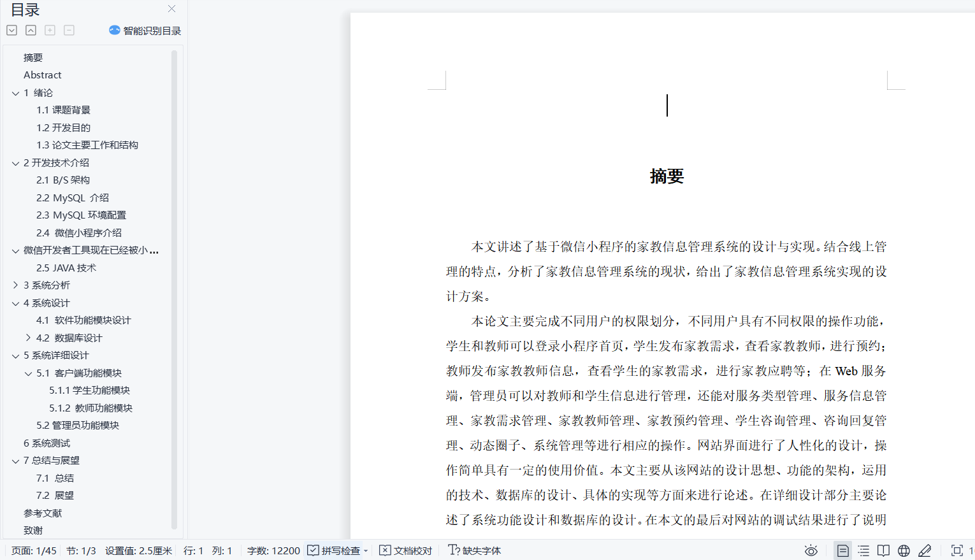Open reading layout book icon
The image size is (975, 560).
point(883,550)
